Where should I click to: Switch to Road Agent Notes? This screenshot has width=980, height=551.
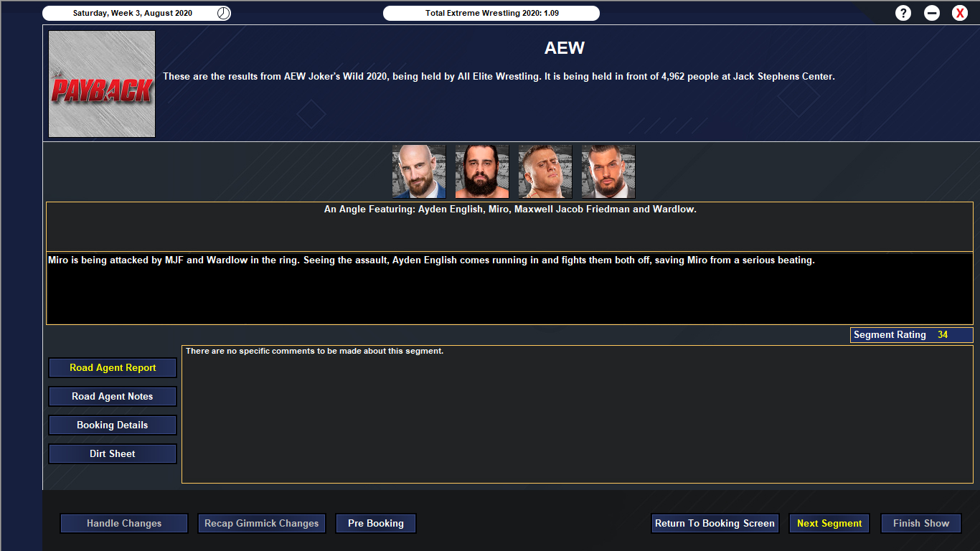(x=113, y=396)
